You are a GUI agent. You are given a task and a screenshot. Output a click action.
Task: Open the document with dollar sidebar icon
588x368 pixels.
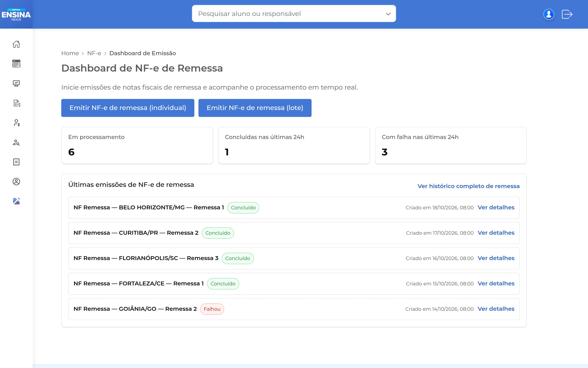(17, 103)
